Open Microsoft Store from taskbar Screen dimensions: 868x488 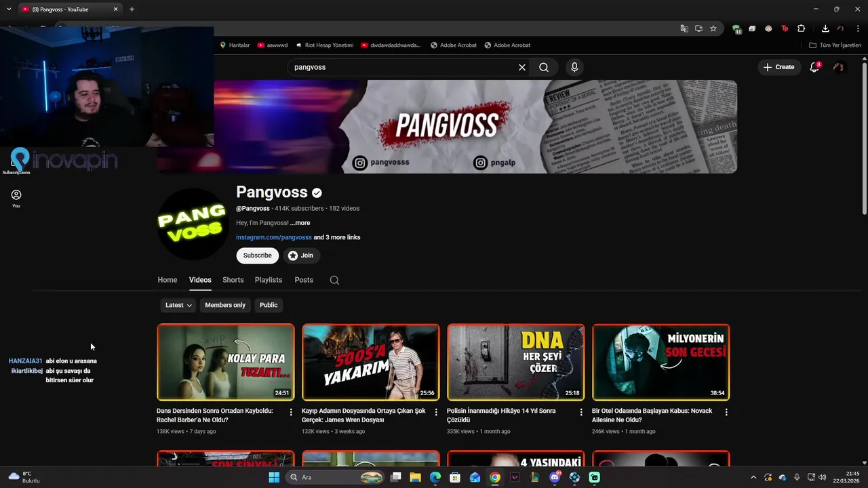[x=455, y=477]
